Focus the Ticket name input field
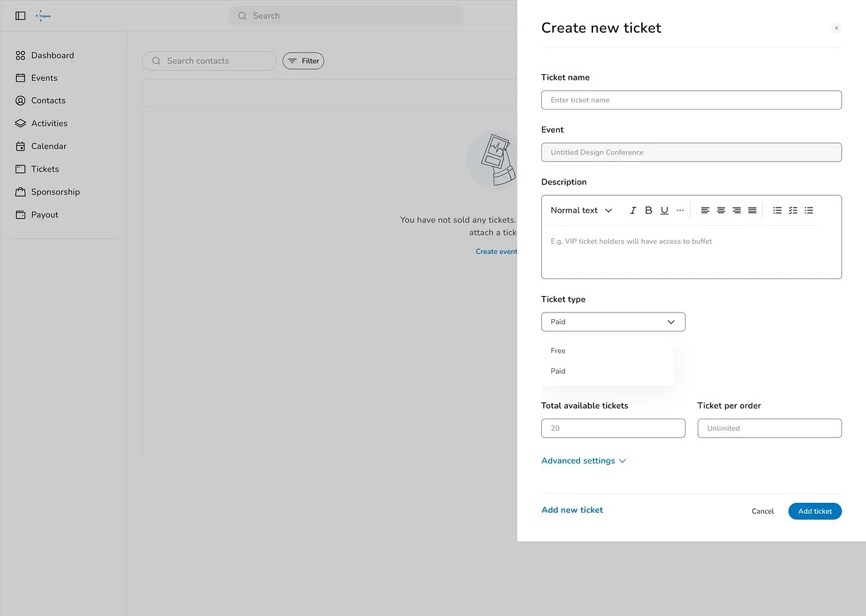Screen dimensions: 866x616 point(691,100)
